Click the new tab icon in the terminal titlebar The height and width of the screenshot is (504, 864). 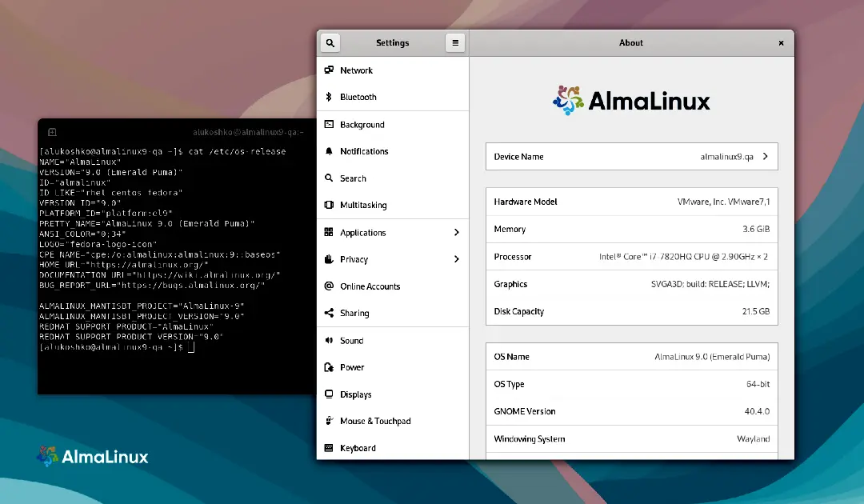[x=53, y=131]
